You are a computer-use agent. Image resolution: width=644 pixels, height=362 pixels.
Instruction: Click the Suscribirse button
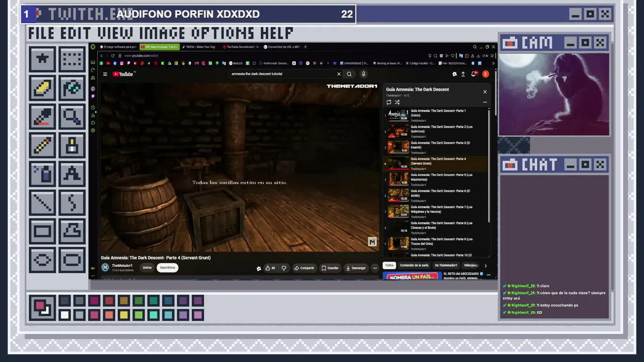pyautogui.click(x=168, y=267)
